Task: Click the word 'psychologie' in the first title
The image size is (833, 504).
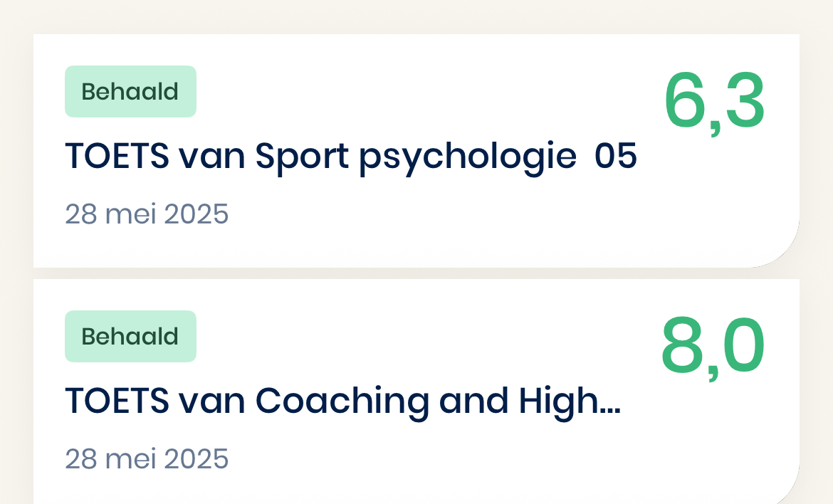Action: [468, 158]
